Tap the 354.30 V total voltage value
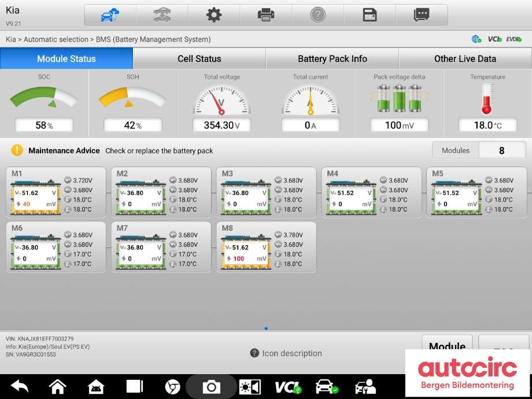 point(221,125)
